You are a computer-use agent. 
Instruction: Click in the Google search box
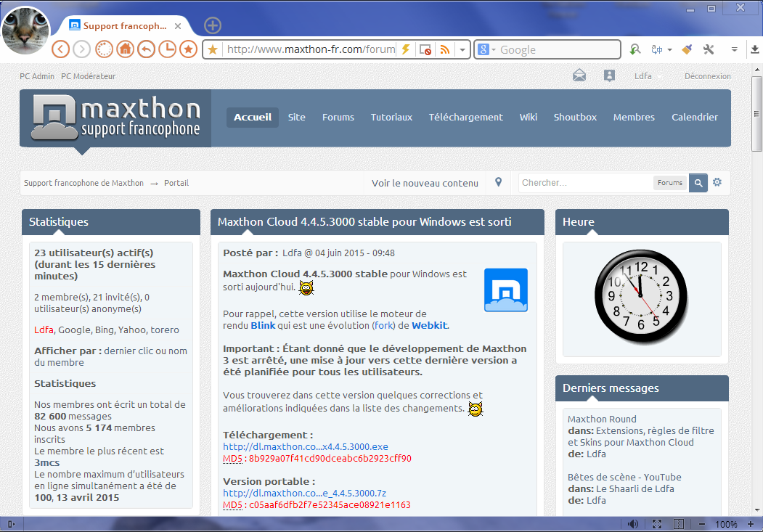coord(558,49)
